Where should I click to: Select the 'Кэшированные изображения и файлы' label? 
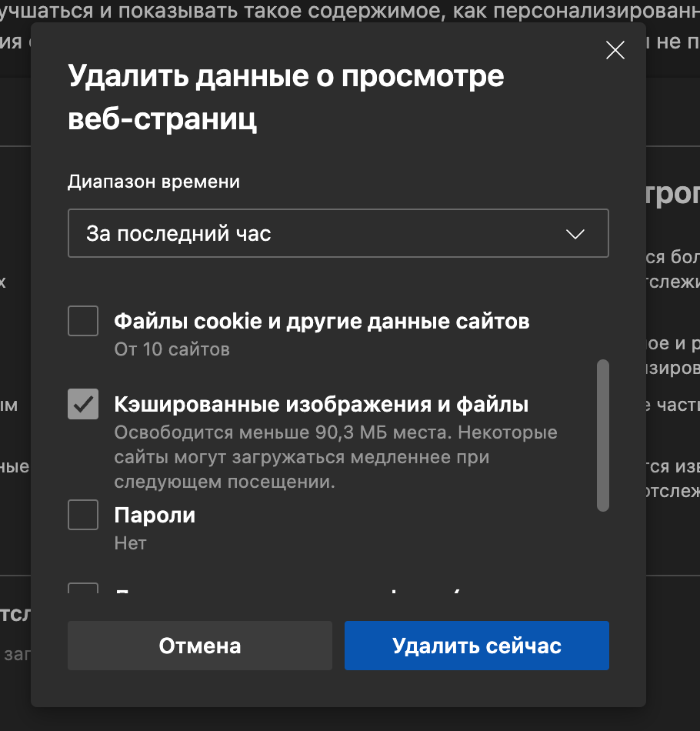pyautogui.click(x=322, y=404)
